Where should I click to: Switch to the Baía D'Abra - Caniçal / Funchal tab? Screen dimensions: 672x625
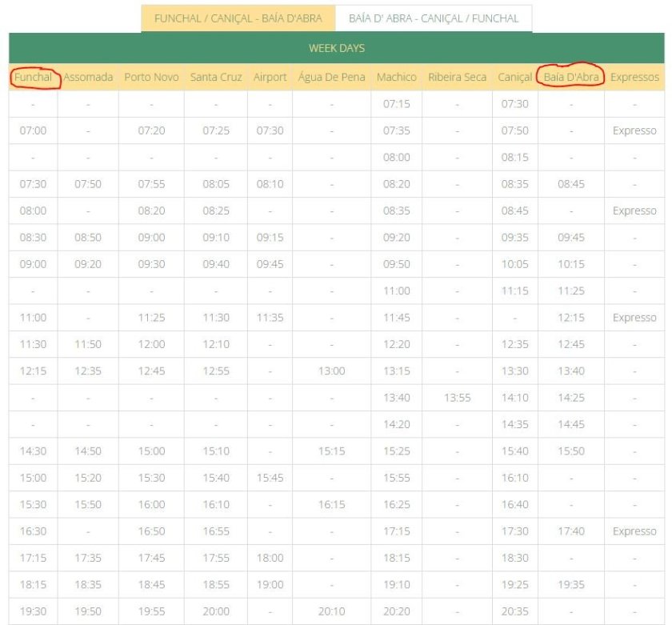pos(434,18)
